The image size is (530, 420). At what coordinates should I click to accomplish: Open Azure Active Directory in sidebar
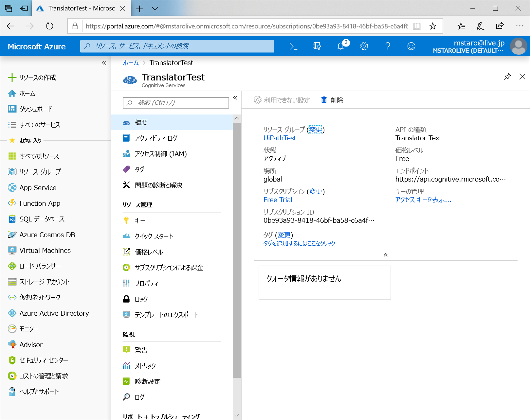(56, 313)
